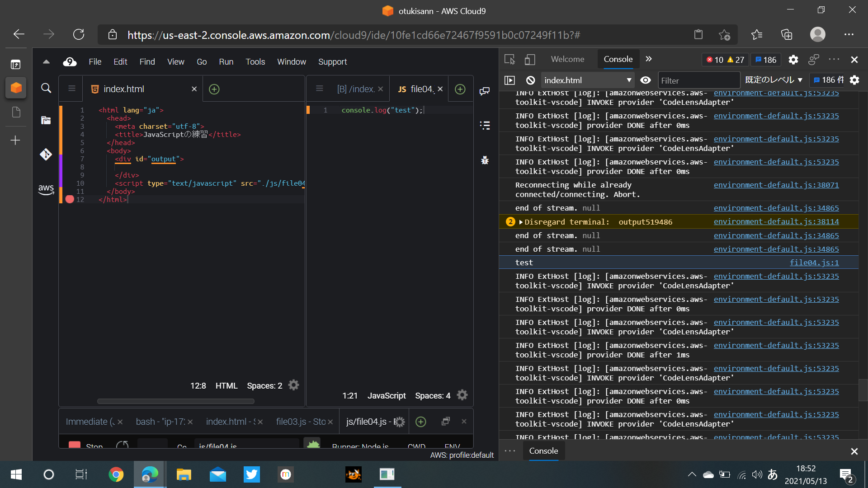This screenshot has height=488, width=868.
Task: Open the 既定のレベル log level dropdown
Action: point(774,80)
